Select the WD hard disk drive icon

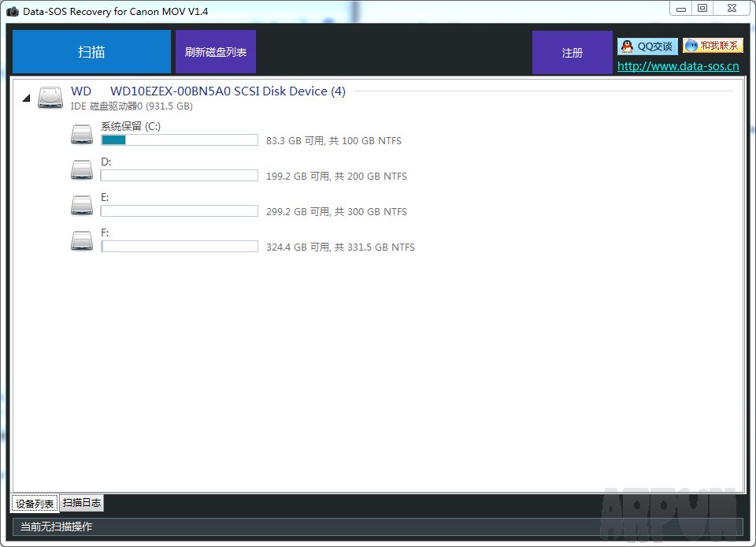coord(50,98)
